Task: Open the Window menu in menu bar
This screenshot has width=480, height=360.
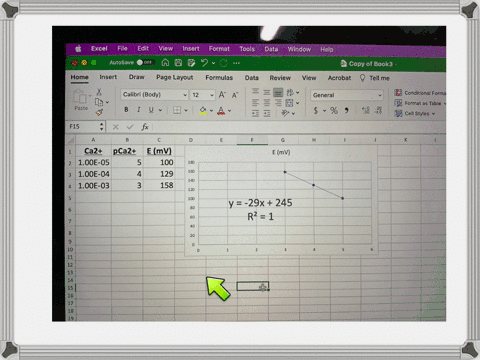Action: coord(299,49)
